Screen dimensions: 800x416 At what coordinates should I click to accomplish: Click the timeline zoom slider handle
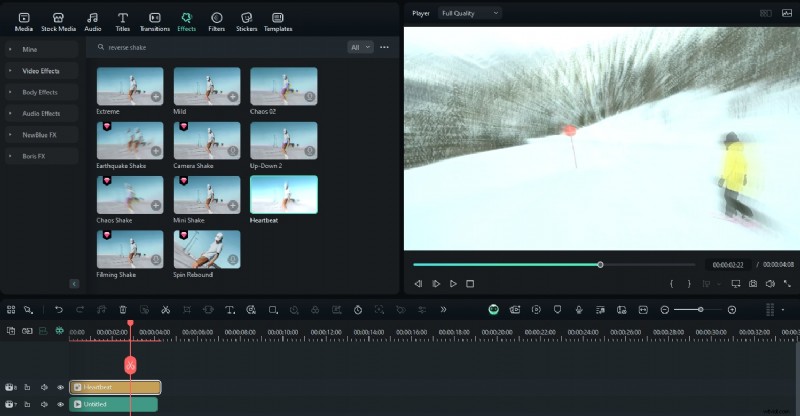700,310
